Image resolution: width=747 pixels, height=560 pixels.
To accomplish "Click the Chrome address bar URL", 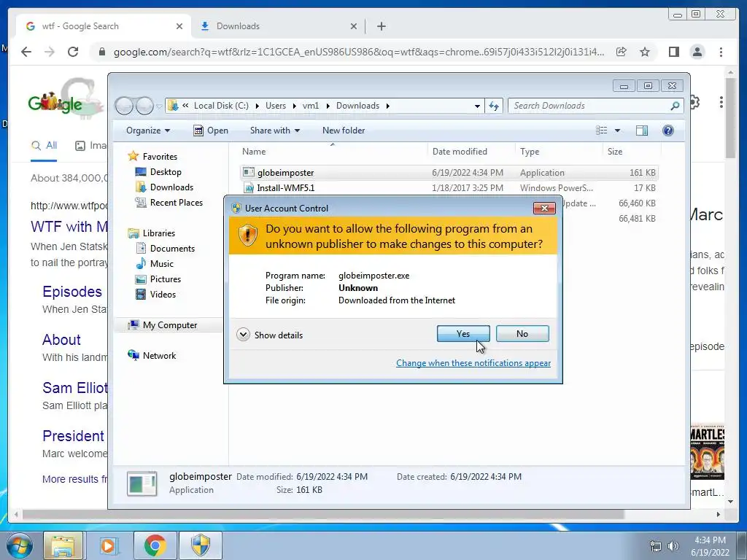I will (358, 52).
